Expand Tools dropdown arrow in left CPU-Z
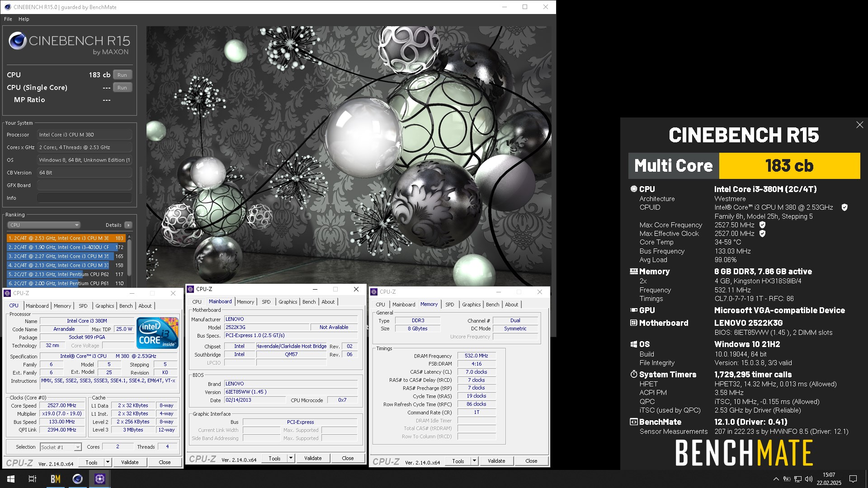 click(108, 463)
